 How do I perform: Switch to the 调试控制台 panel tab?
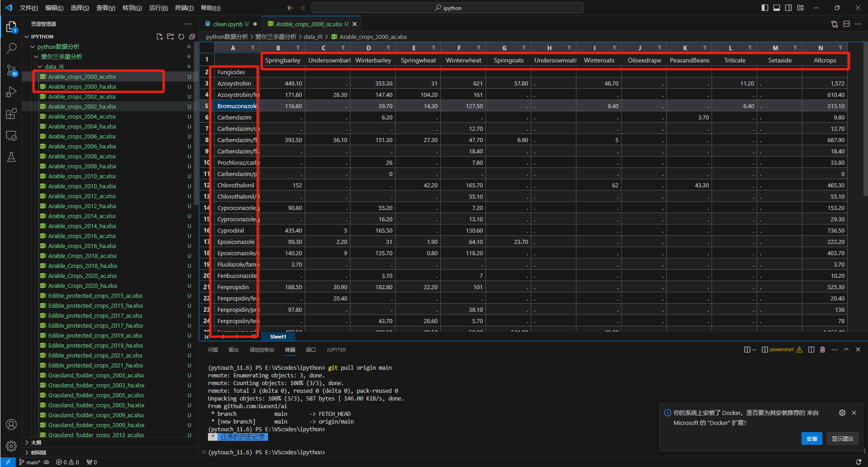pos(262,350)
